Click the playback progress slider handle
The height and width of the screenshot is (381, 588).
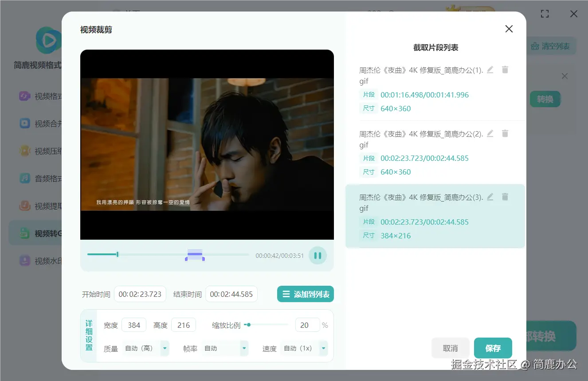(118, 254)
